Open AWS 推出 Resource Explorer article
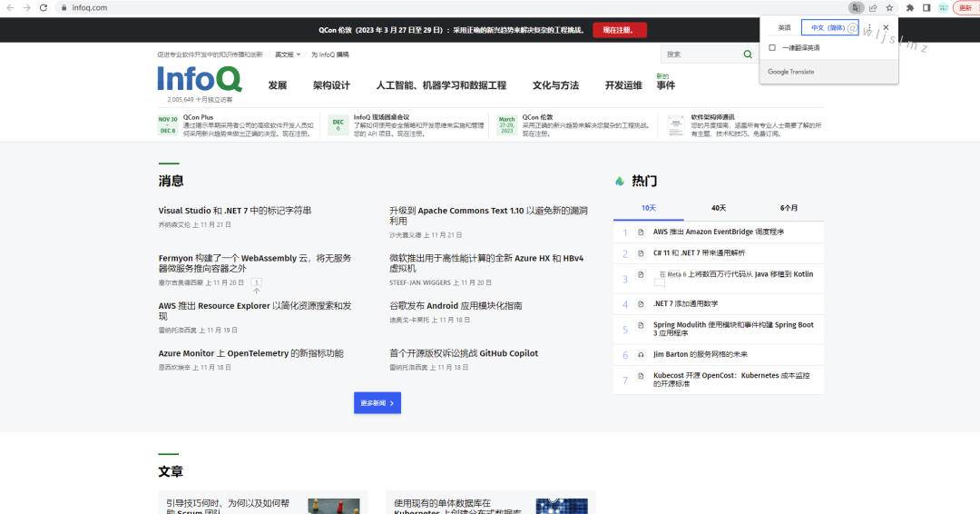The height and width of the screenshot is (514, 980). click(255, 311)
